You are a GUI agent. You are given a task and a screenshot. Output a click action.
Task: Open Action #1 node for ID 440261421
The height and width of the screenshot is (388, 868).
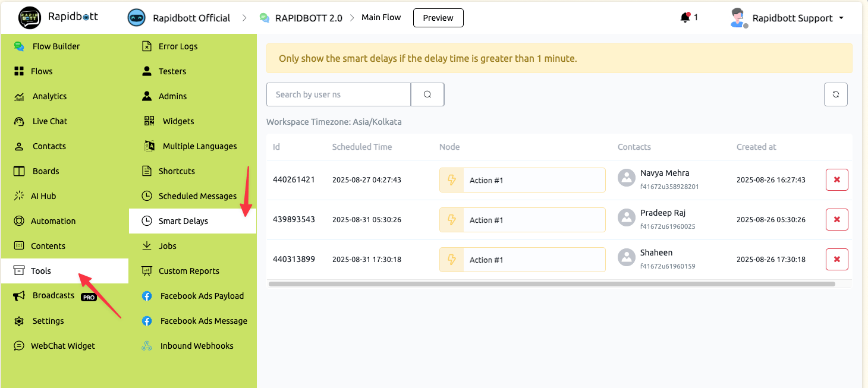point(522,180)
